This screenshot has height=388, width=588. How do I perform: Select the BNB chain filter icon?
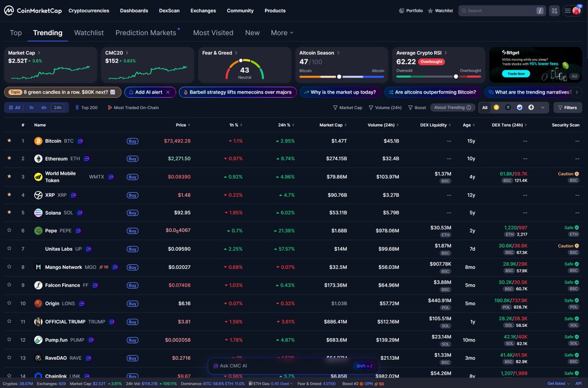point(496,107)
